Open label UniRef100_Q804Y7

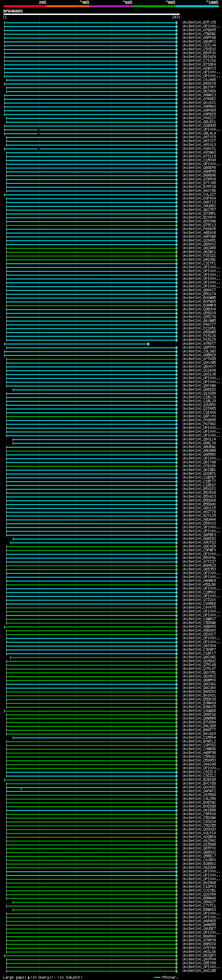(199, 367)
